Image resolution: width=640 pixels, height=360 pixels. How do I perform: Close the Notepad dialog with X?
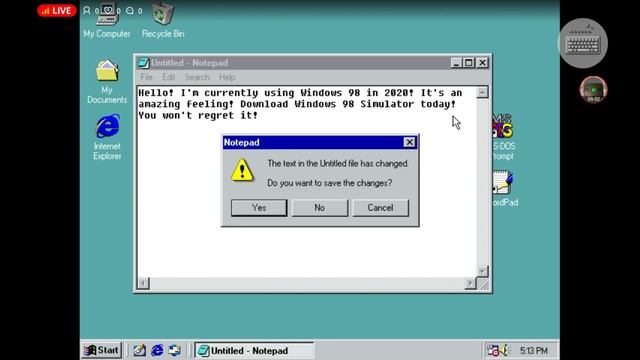409,142
